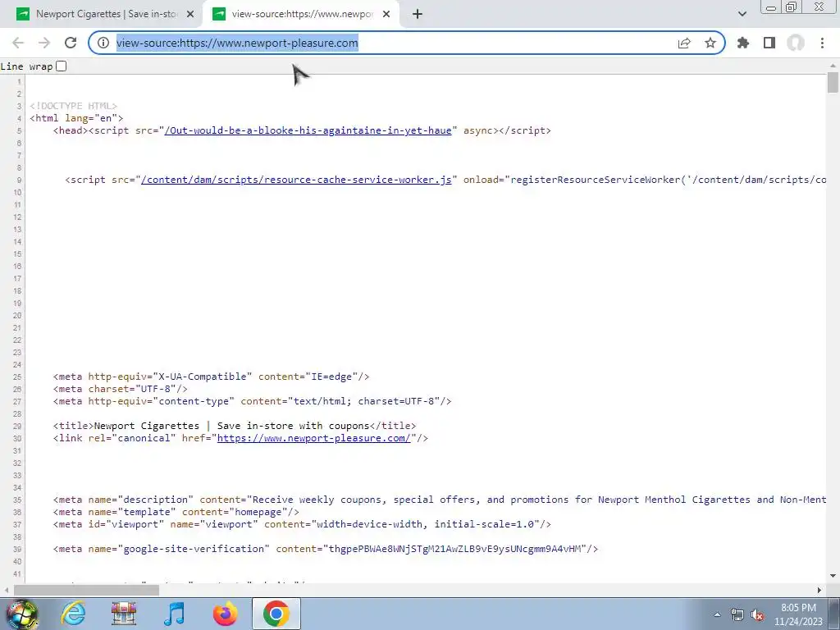Image resolution: width=840 pixels, height=630 pixels.
Task: Share this page via address bar icon
Action: coord(684,43)
